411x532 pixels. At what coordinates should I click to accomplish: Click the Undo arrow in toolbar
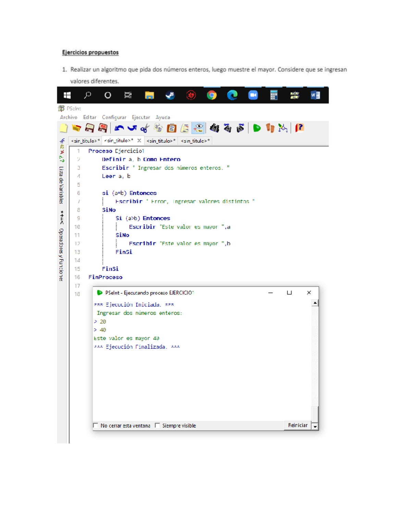tap(119, 128)
